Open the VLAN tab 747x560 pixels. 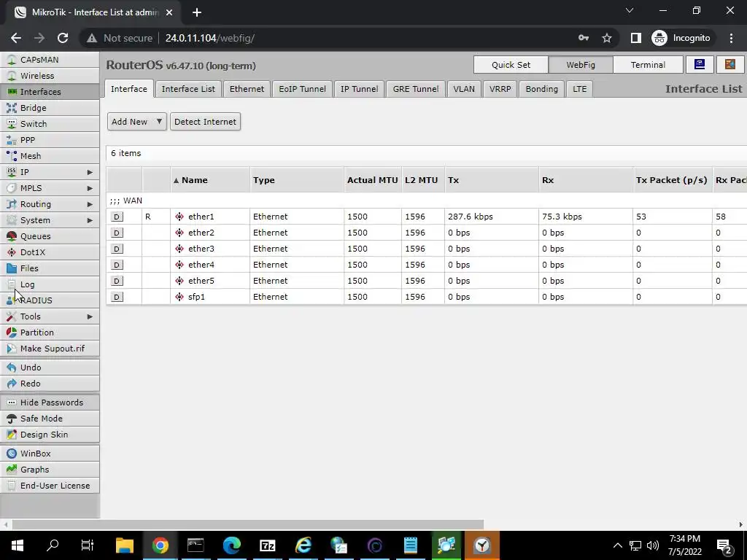464,89
